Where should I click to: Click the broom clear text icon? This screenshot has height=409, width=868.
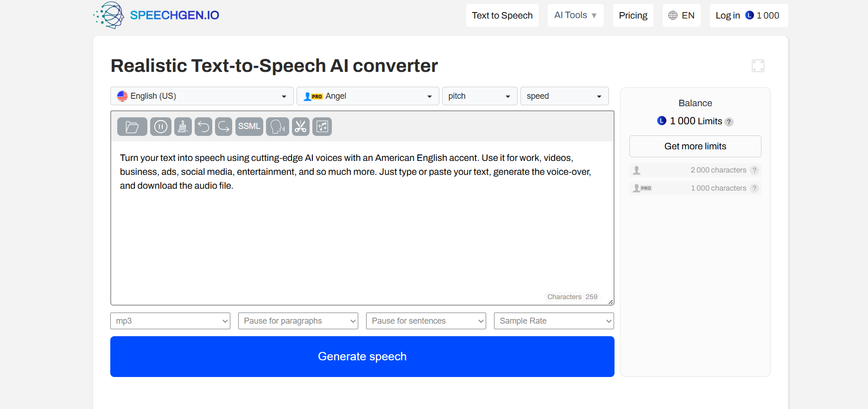183,127
